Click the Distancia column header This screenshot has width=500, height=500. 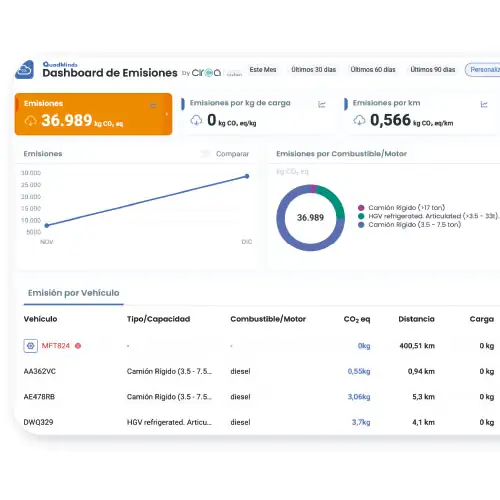(x=416, y=319)
